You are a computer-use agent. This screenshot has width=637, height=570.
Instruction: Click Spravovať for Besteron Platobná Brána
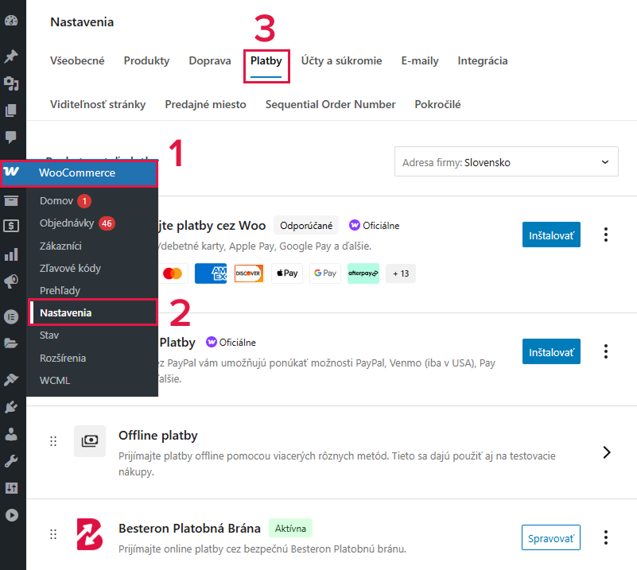point(551,537)
